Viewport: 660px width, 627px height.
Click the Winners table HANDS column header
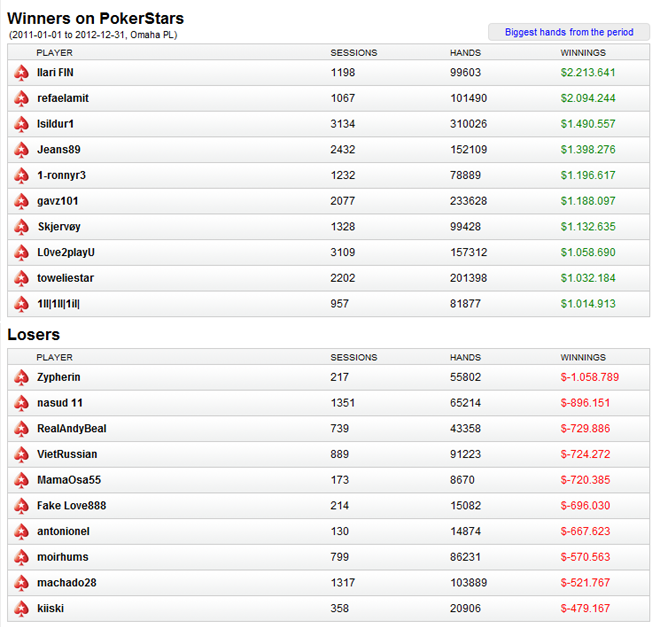point(465,53)
